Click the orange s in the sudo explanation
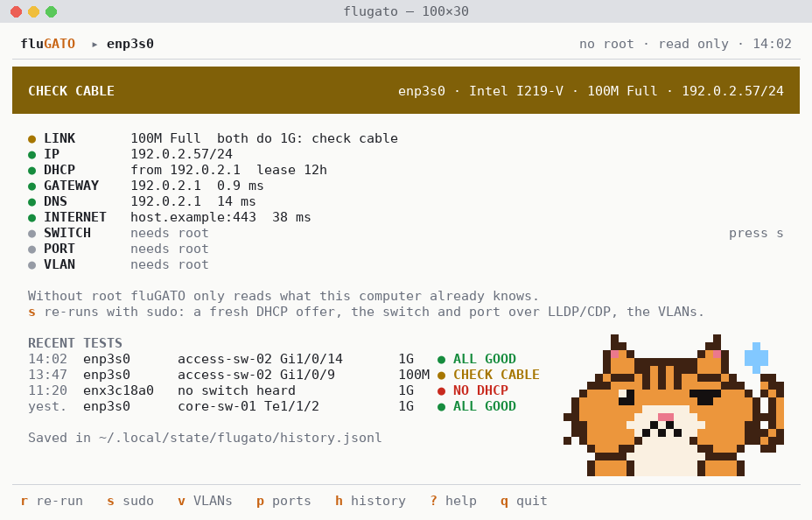Viewport: 812px width, 520px height. (x=31, y=312)
